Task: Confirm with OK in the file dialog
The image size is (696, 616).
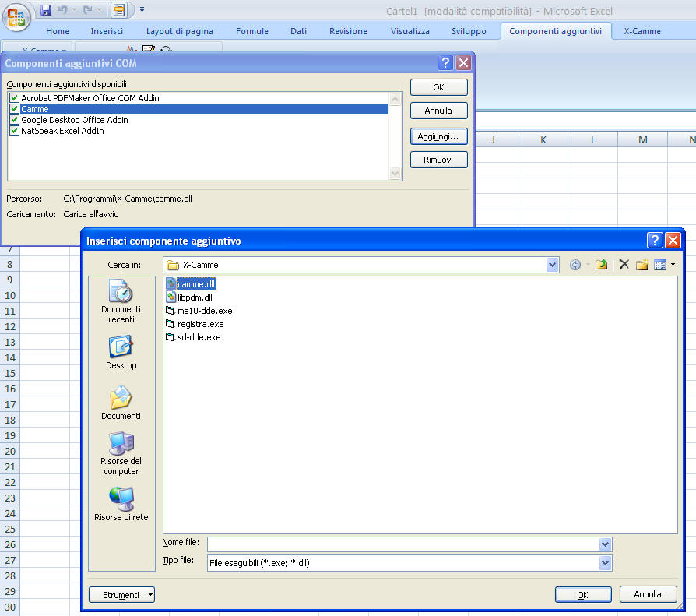Action: (583, 595)
